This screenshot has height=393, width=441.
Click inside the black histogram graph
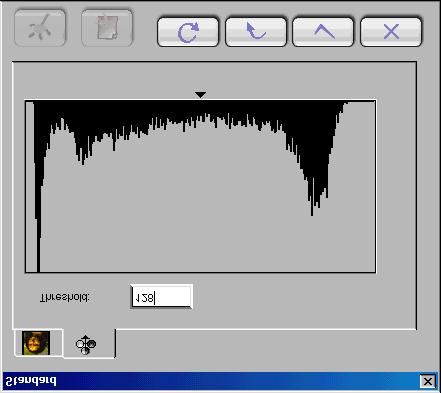click(201, 186)
